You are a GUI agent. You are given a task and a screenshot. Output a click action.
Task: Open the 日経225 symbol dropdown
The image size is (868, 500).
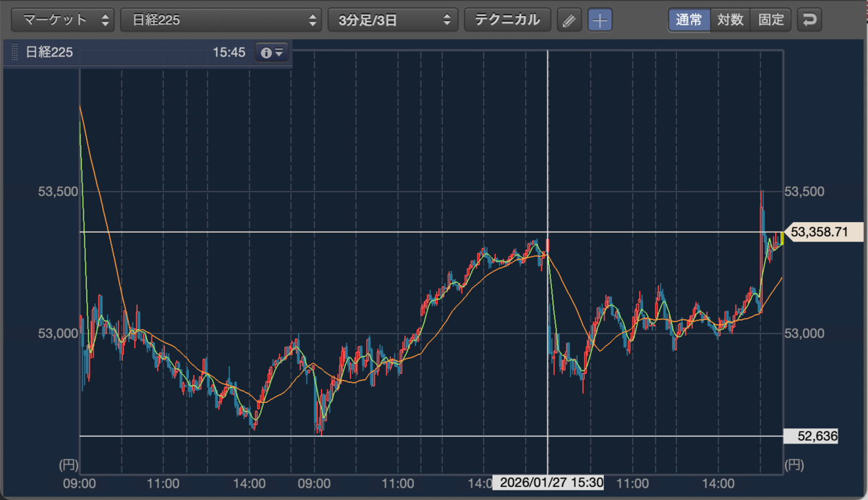pos(221,20)
